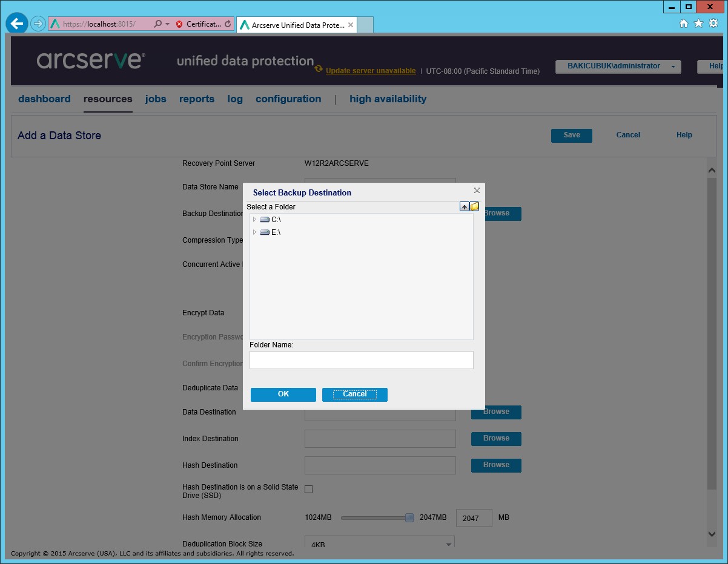Click the Hash Destination text field
The width and height of the screenshot is (728, 564).
[380, 465]
